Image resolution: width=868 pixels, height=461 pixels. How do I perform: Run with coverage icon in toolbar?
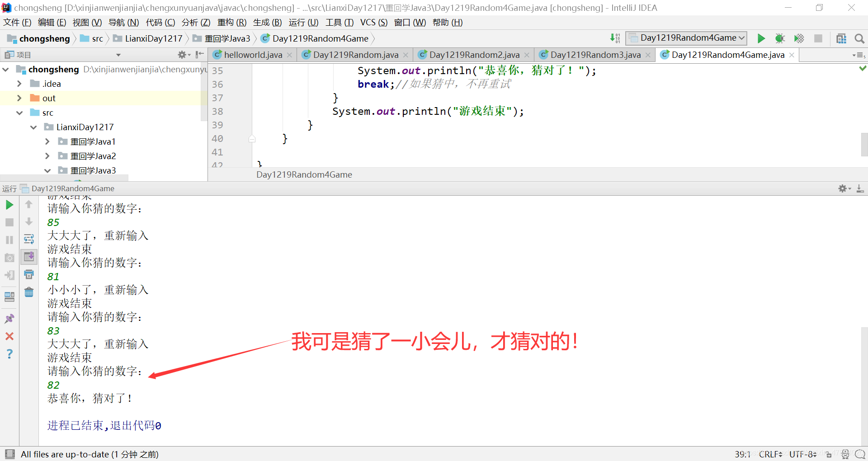pos(799,38)
